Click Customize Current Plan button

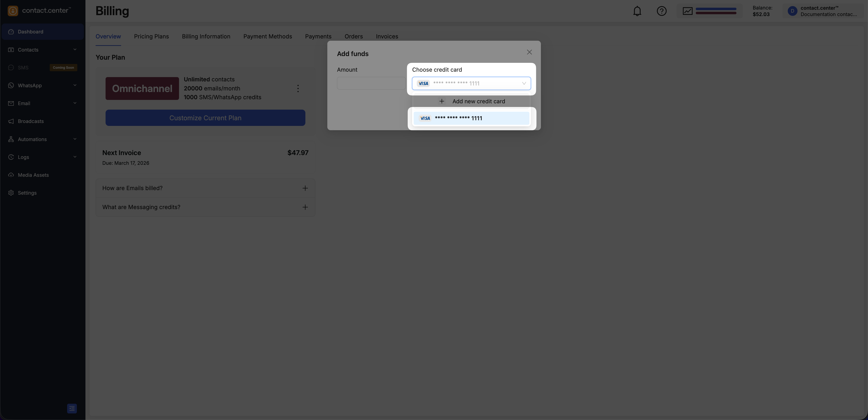(x=205, y=118)
